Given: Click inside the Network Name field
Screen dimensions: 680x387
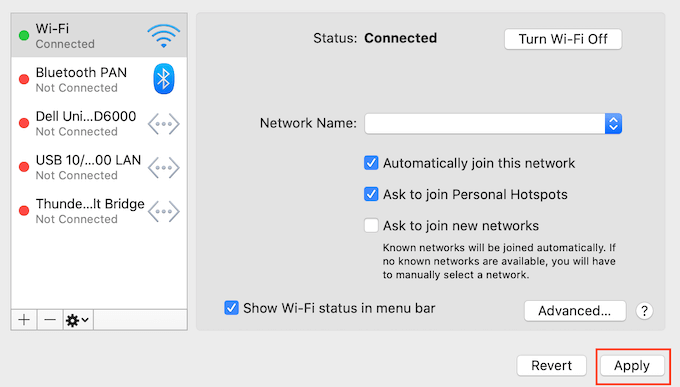Looking at the screenshot, I should click(x=485, y=124).
